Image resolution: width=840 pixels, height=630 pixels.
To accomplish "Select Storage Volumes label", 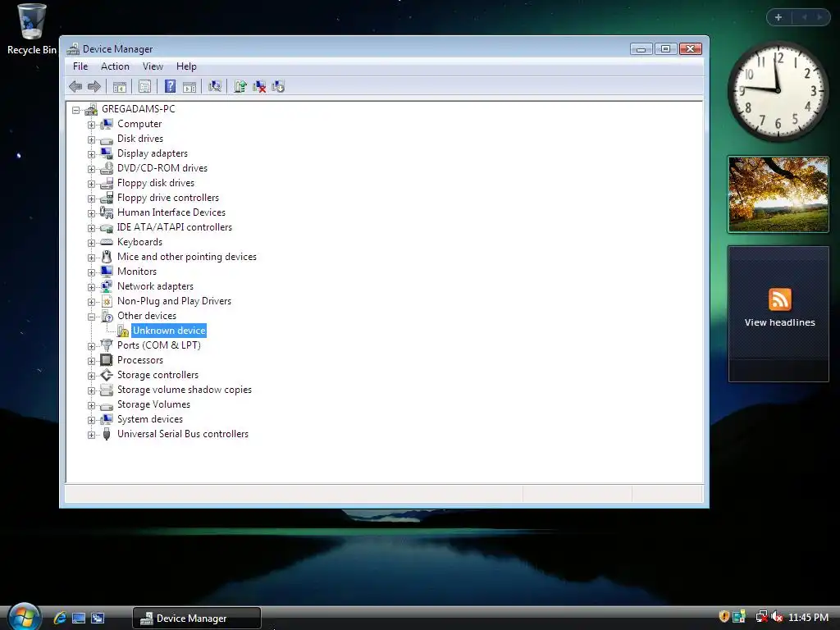I will (x=153, y=404).
